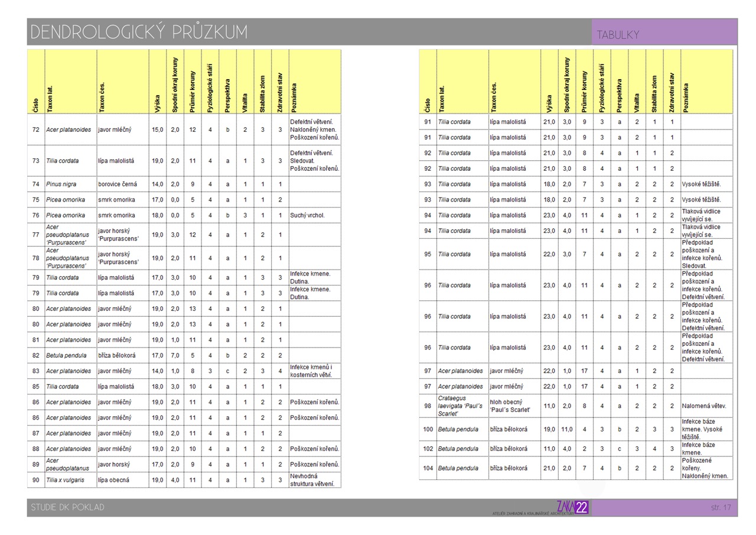Select the Pinus nigra taxon cell
756x535 pixels.
(70, 184)
